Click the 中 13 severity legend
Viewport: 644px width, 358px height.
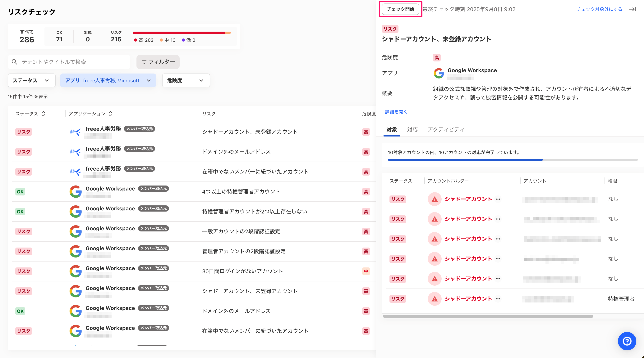coord(168,40)
